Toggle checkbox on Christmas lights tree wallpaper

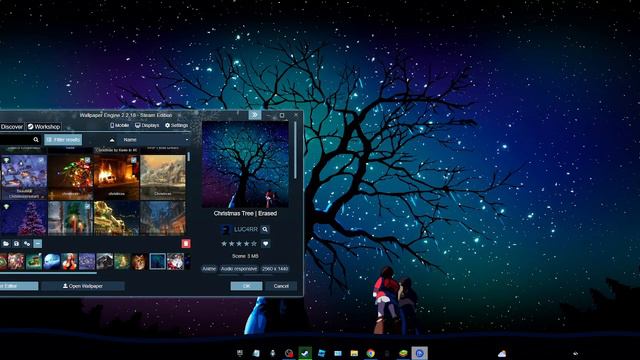pos(87,160)
